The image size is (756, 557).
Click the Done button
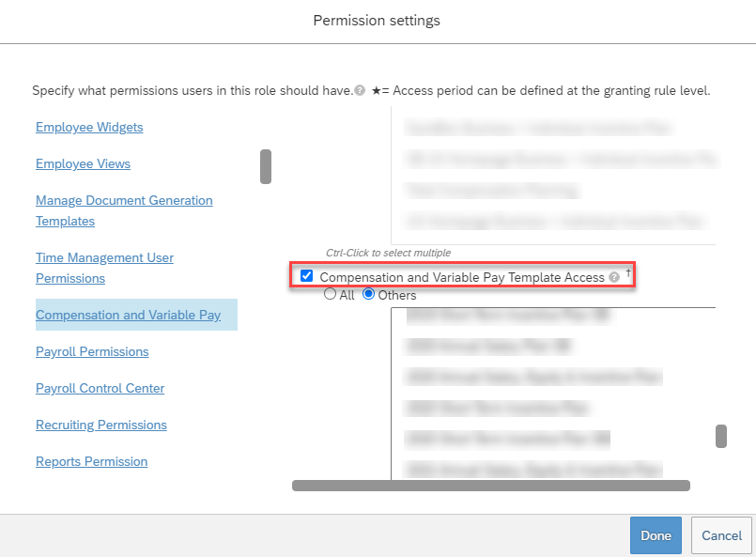[656, 535]
